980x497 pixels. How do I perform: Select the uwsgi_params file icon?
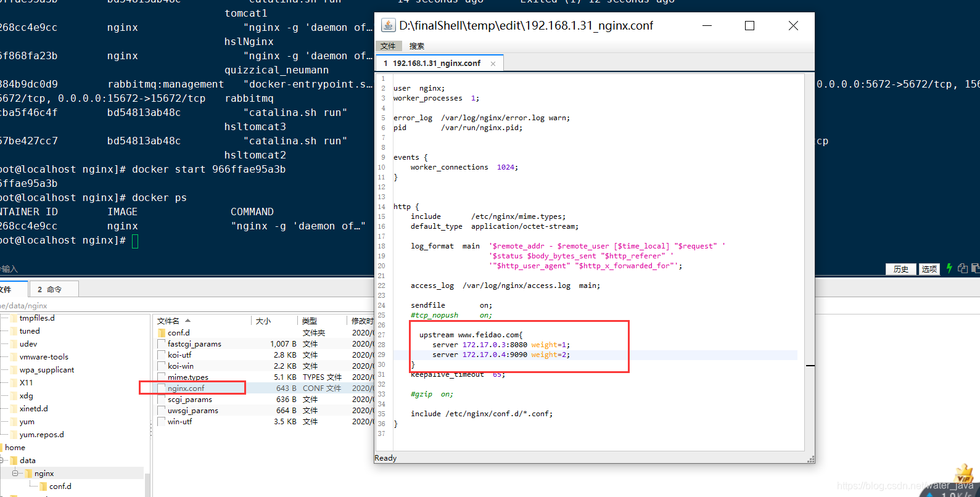click(x=162, y=410)
